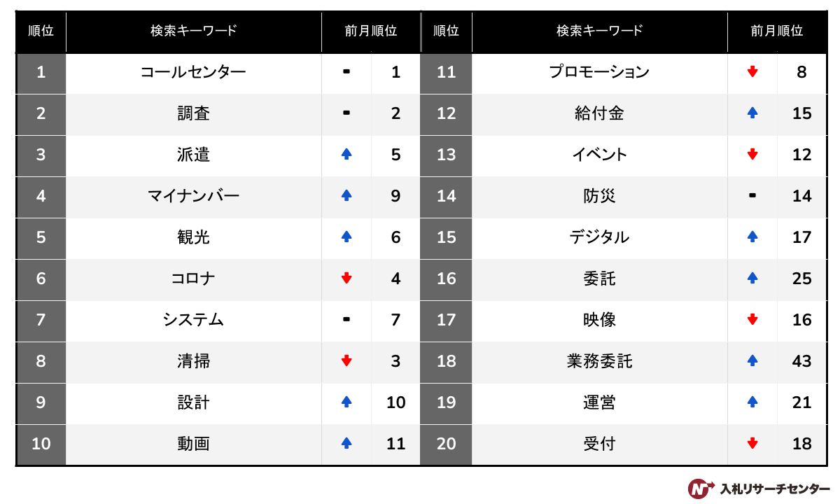Click the red down arrow in 受付 row

pyautogui.click(x=752, y=443)
